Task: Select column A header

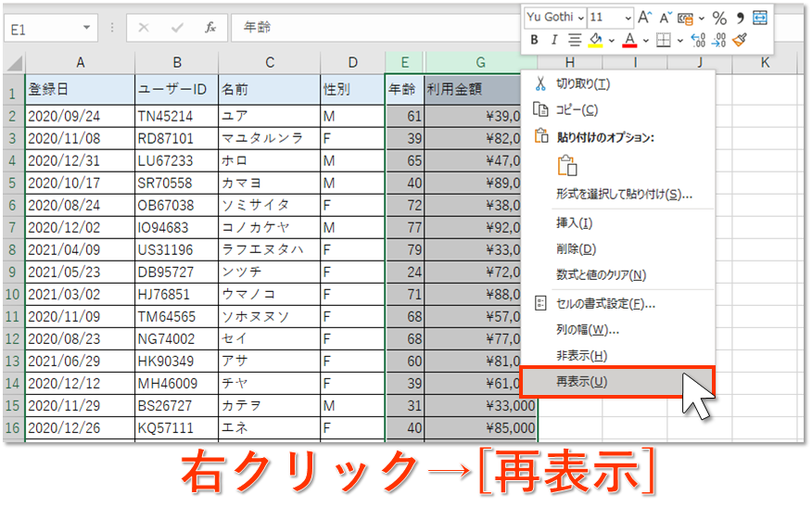Action: click(x=81, y=63)
